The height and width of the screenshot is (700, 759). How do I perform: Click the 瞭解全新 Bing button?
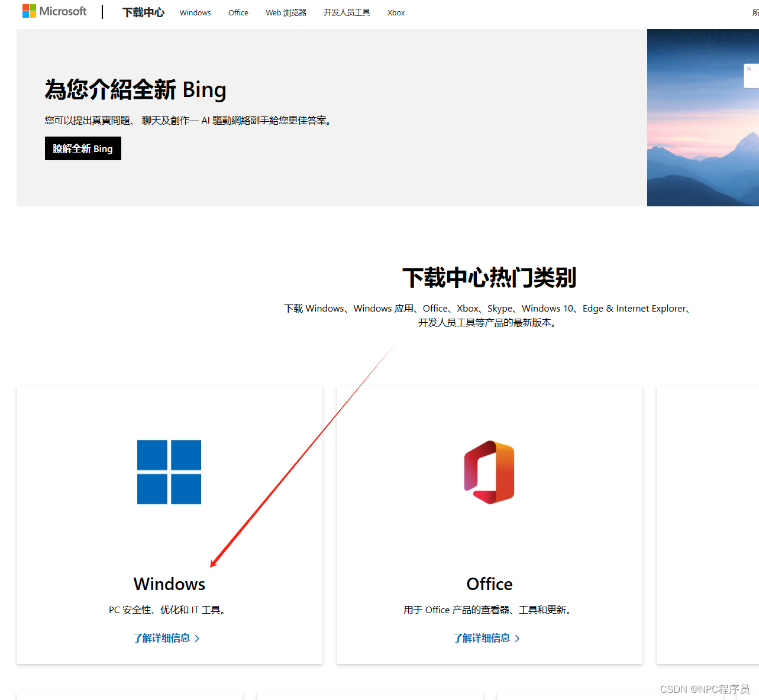click(83, 148)
